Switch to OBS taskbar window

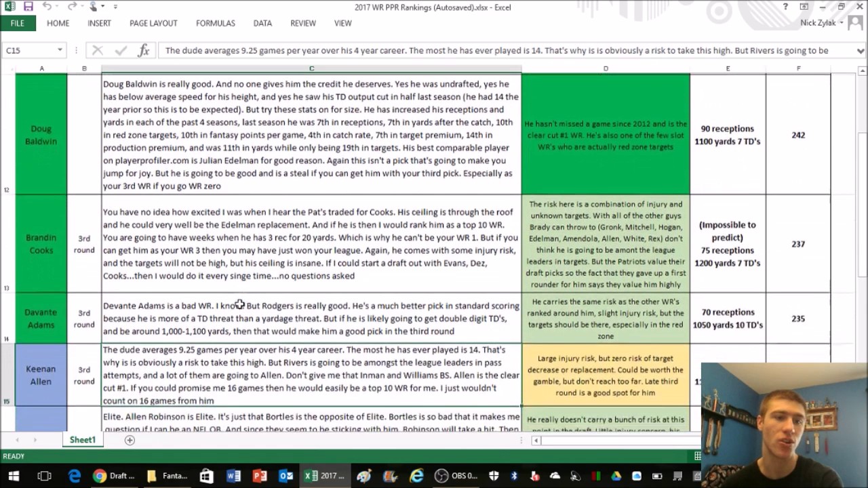coord(457,476)
